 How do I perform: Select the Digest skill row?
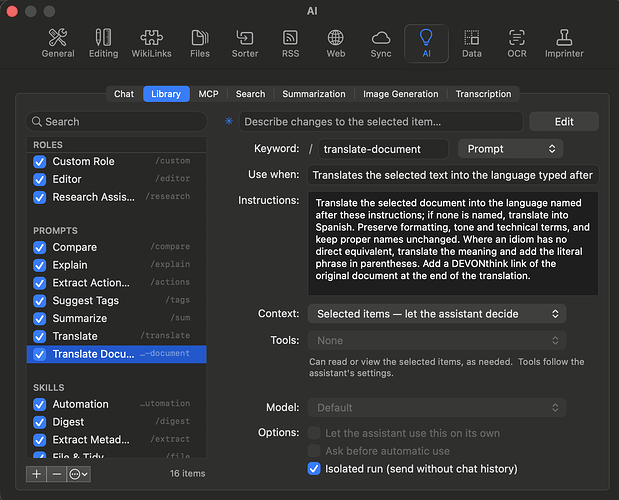[x=116, y=422]
